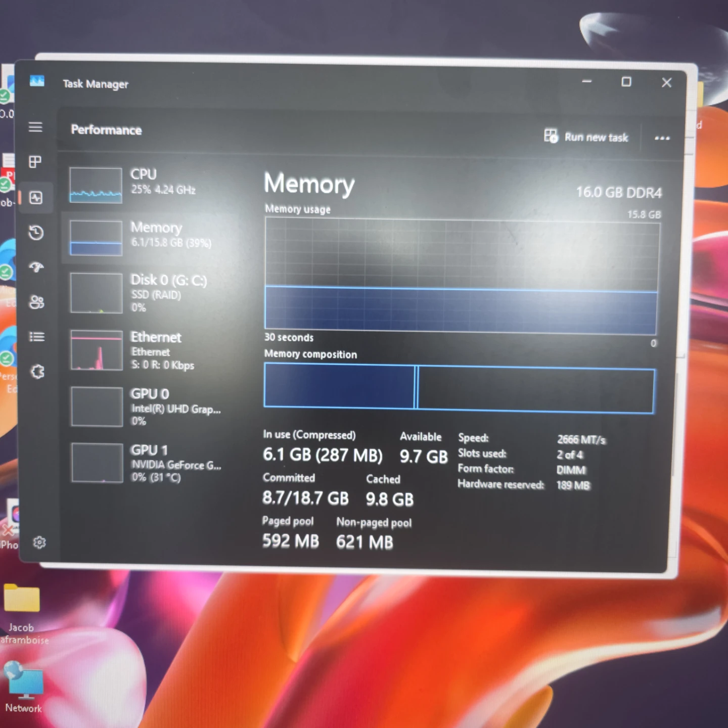This screenshot has height=728, width=728.
Task: Open the Processes page icon
Action: (35, 162)
